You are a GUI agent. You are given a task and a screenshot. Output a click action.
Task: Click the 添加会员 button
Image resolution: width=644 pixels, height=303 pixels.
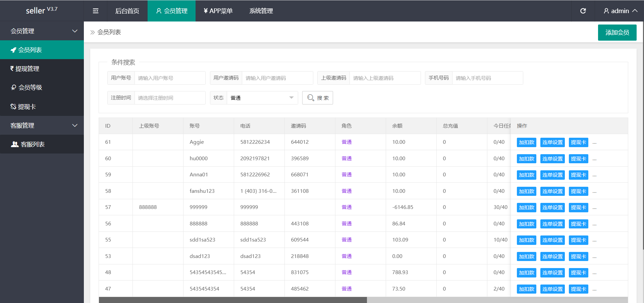617,33
